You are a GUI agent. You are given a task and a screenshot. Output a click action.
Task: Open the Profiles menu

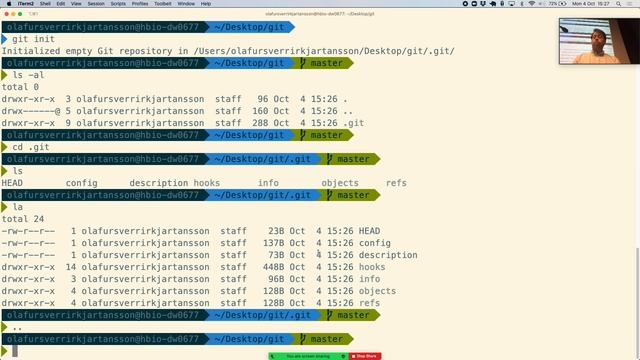point(140,4)
